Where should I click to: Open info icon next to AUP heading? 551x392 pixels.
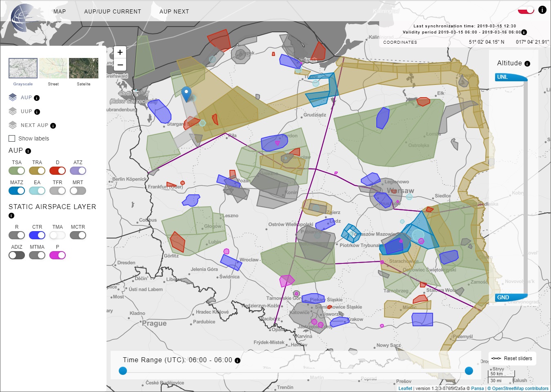28,151
